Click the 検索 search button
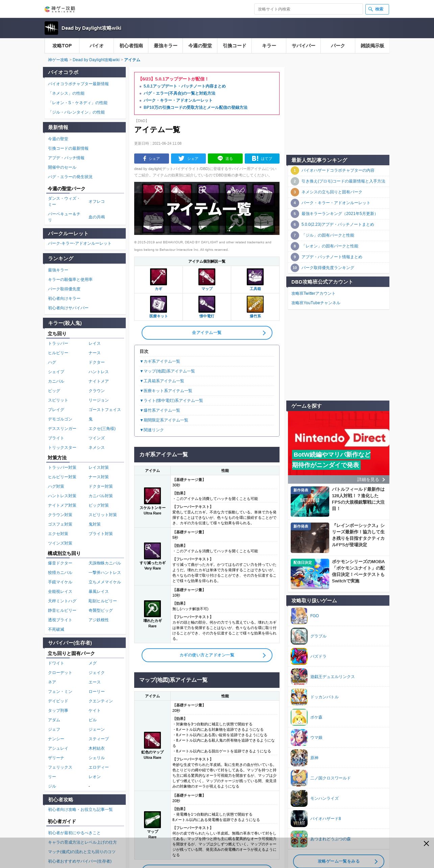 tap(377, 9)
